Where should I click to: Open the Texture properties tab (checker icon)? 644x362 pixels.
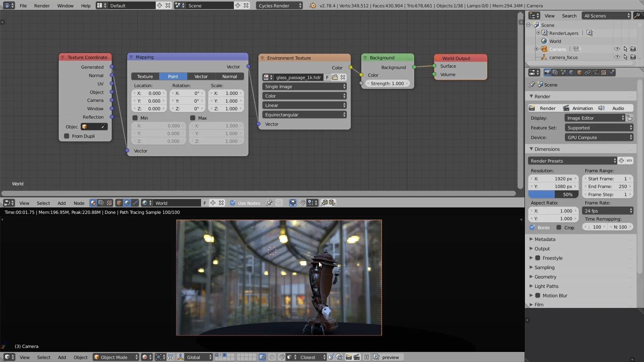point(603,72)
